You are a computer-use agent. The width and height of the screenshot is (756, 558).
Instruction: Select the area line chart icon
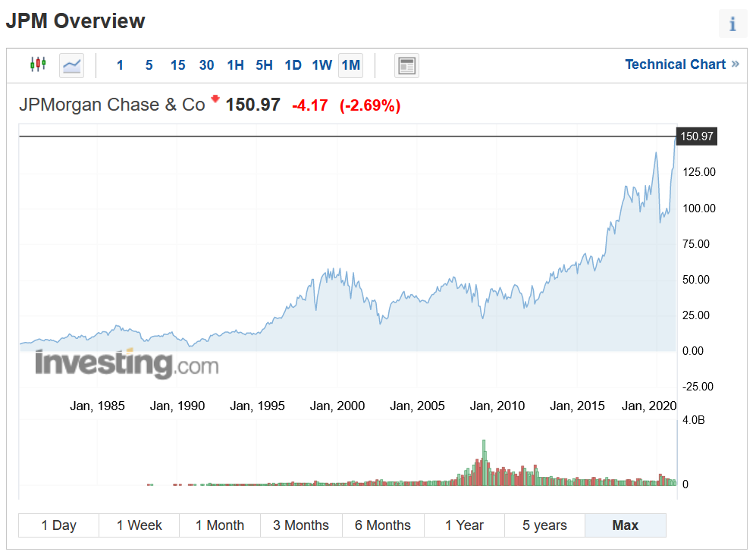[x=71, y=65]
